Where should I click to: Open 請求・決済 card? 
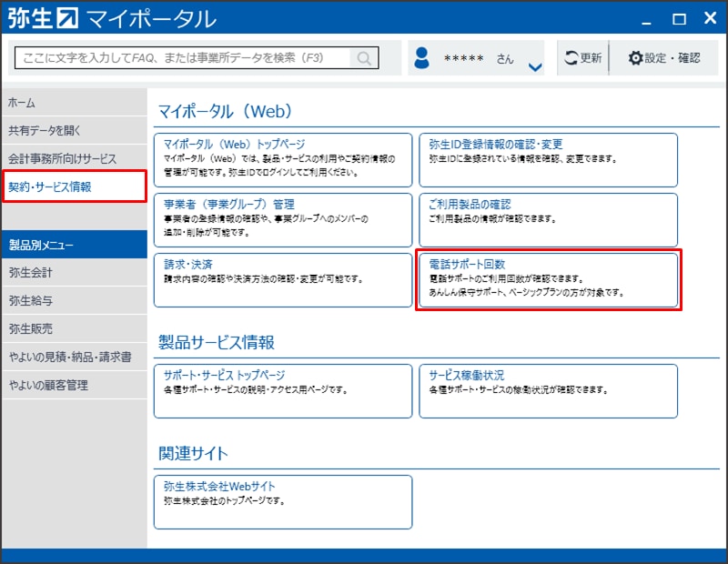click(x=283, y=280)
